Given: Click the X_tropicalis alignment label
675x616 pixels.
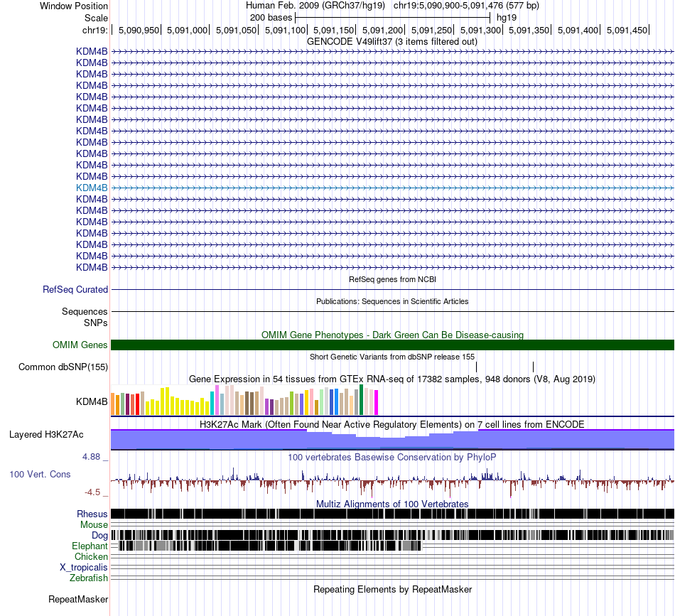Looking at the screenshot, I should point(84,568).
